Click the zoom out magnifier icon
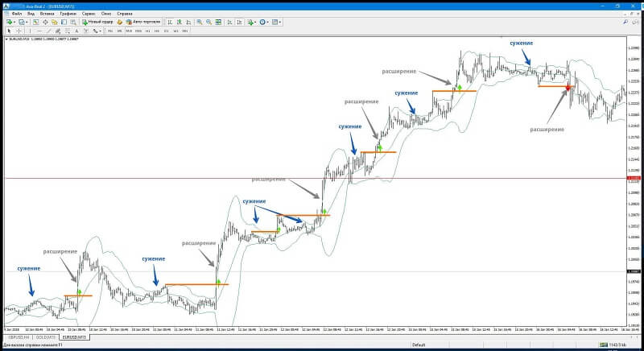Viewport: 644px width, 351px height. [208, 23]
